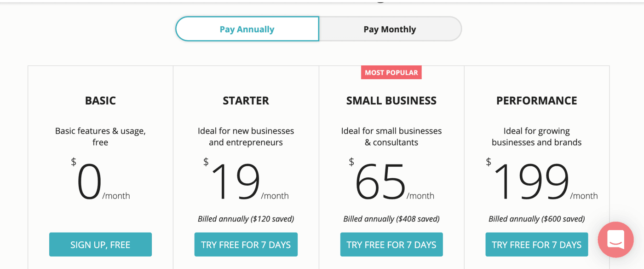
Task: Start the Small Business 7-day free trial
Action: click(391, 245)
